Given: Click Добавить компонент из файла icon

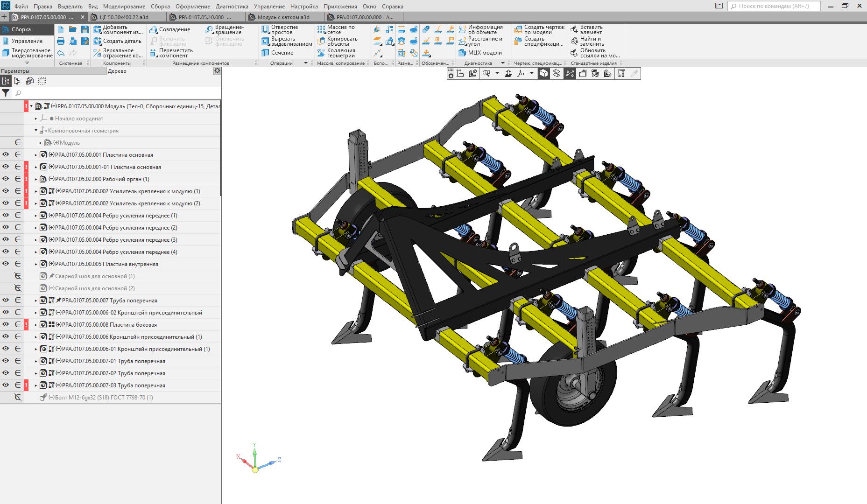Looking at the screenshot, I should tap(98, 29).
